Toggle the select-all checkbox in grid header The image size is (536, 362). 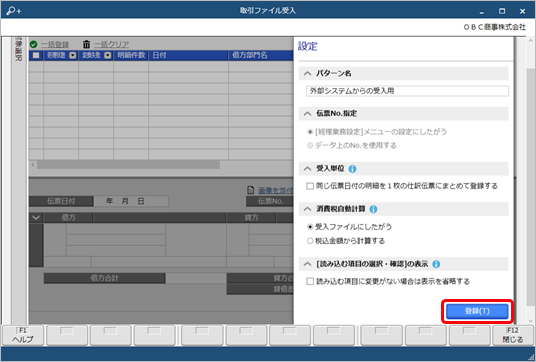coord(36,55)
